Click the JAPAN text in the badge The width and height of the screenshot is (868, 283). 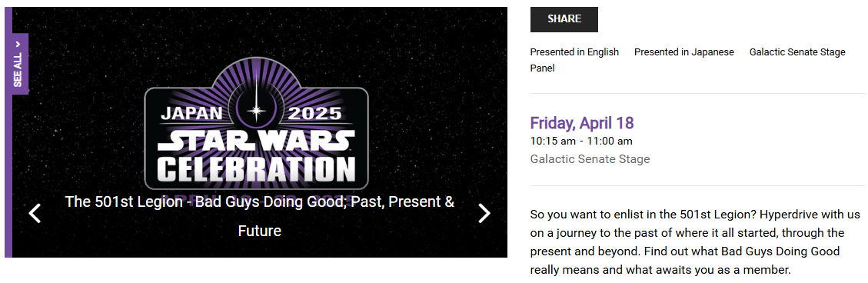coord(191,114)
